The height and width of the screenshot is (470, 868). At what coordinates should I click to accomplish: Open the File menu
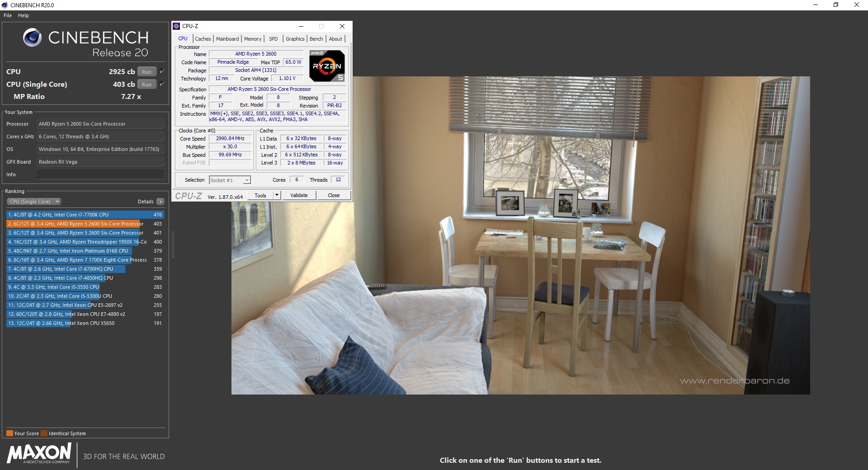click(7, 15)
